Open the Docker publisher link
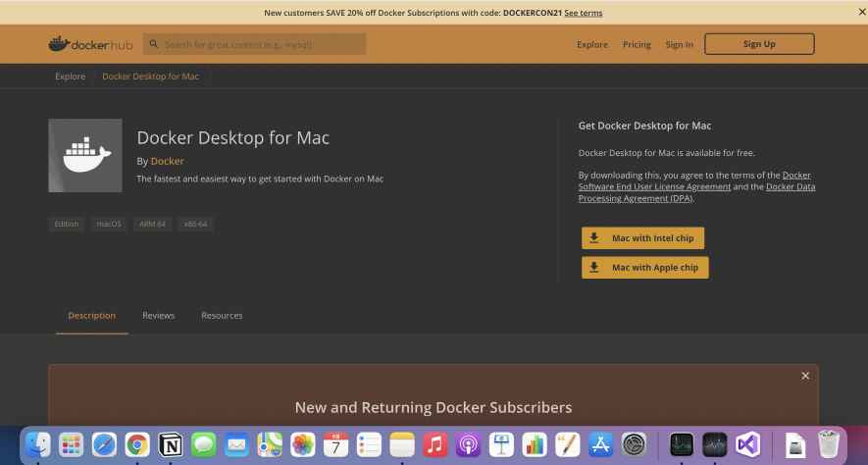This screenshot has height=465, width=868. coord(167,161)
